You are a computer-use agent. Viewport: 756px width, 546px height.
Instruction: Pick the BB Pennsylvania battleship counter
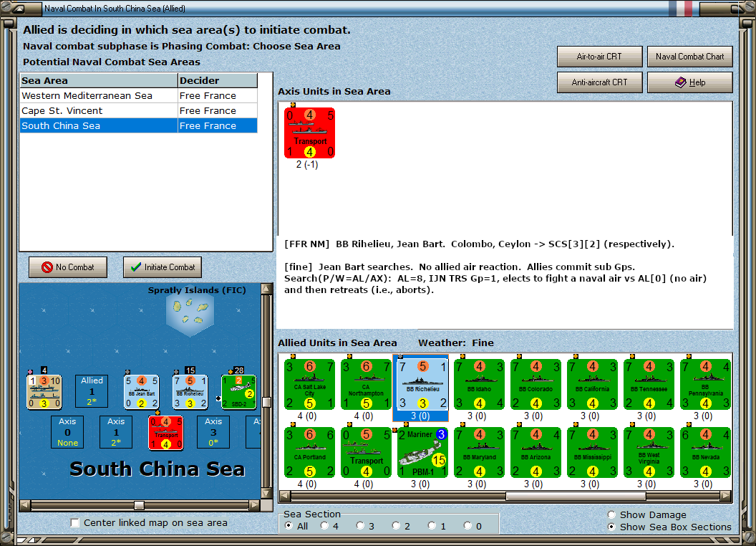pyautogui.click(x=705, y=384)
